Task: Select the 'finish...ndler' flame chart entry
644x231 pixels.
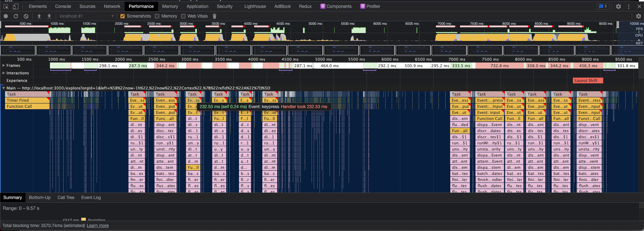Action: click(x=490, y=180)
